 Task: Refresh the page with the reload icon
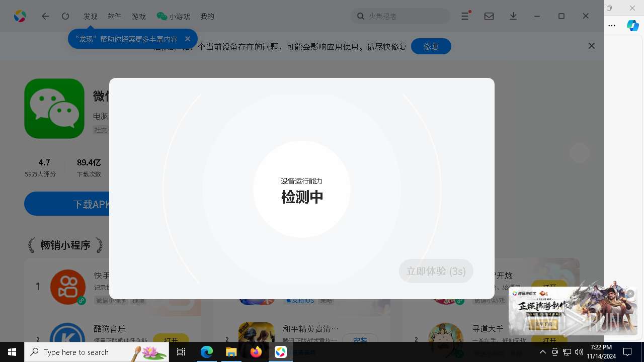[x=65, y=16]
